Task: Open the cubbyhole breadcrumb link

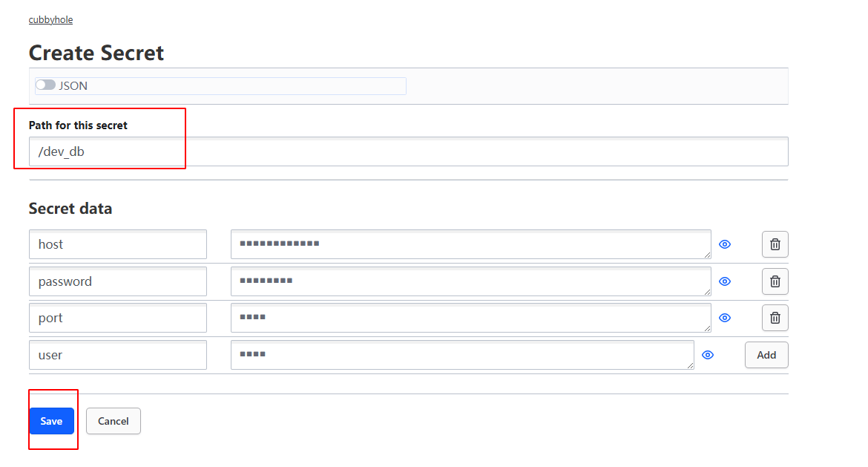Action: (50, 20)
